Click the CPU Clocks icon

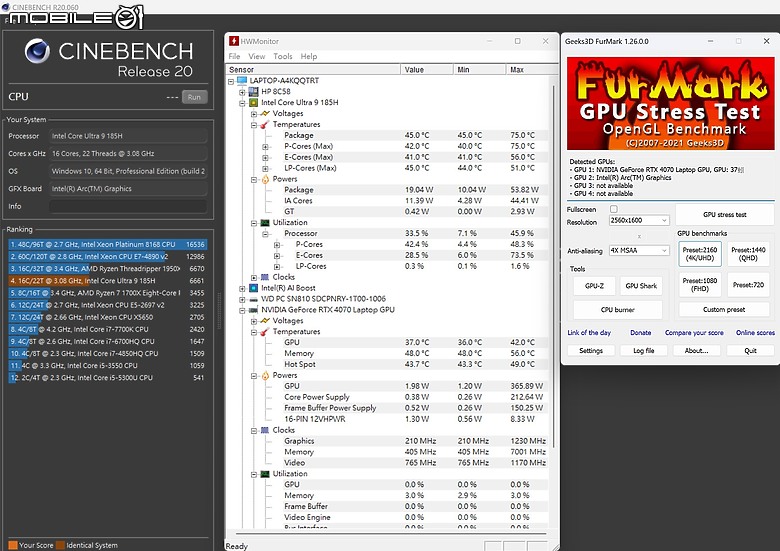tap(265, 277)
